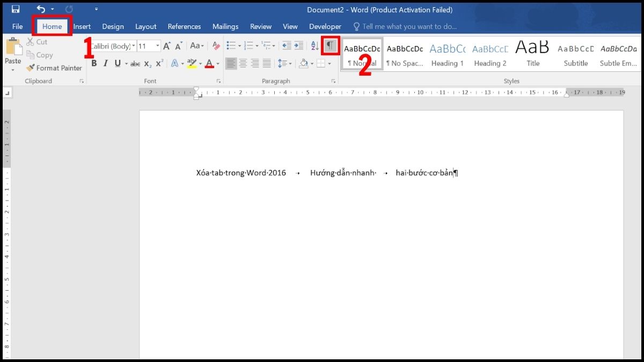Toggle paragraph mark visibility with the pilcrow button
This screenshot has width=644, height=362.
pyautogui.click(x=330, y=46)
